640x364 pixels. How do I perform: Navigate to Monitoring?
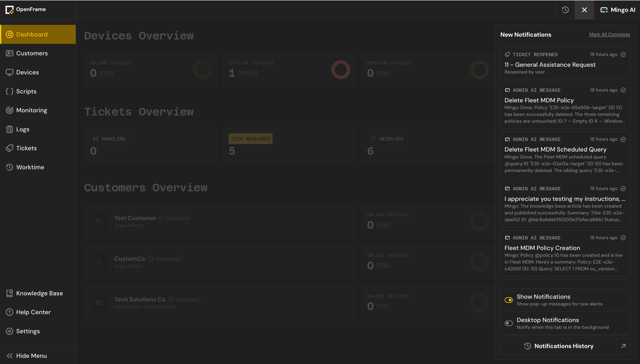38,110
